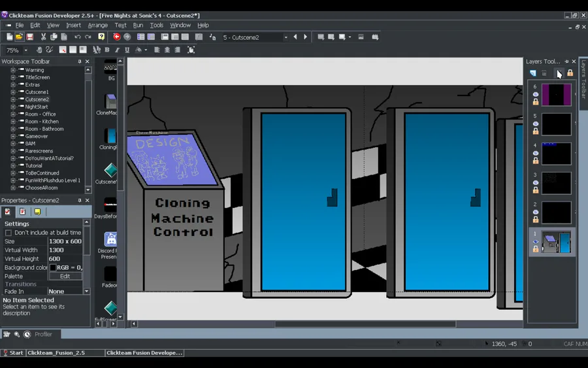
Task: Open the 75% zoom dropdown
Action: 26,50
